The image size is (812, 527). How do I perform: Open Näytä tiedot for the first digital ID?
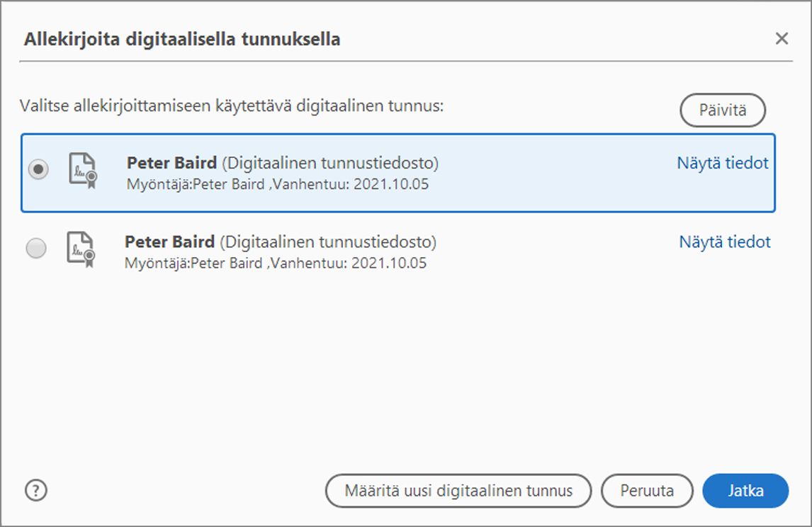click(724, 163)
